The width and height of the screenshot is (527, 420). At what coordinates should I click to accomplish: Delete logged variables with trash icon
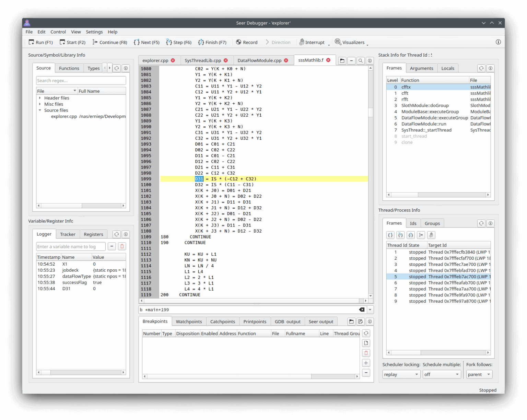click(122, 246)
